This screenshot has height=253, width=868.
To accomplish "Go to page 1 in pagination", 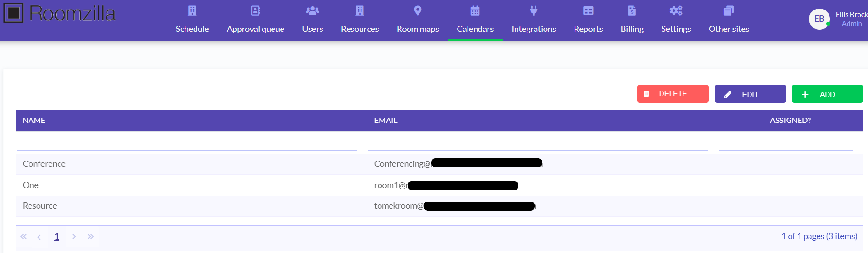I will tap(57, 236).
